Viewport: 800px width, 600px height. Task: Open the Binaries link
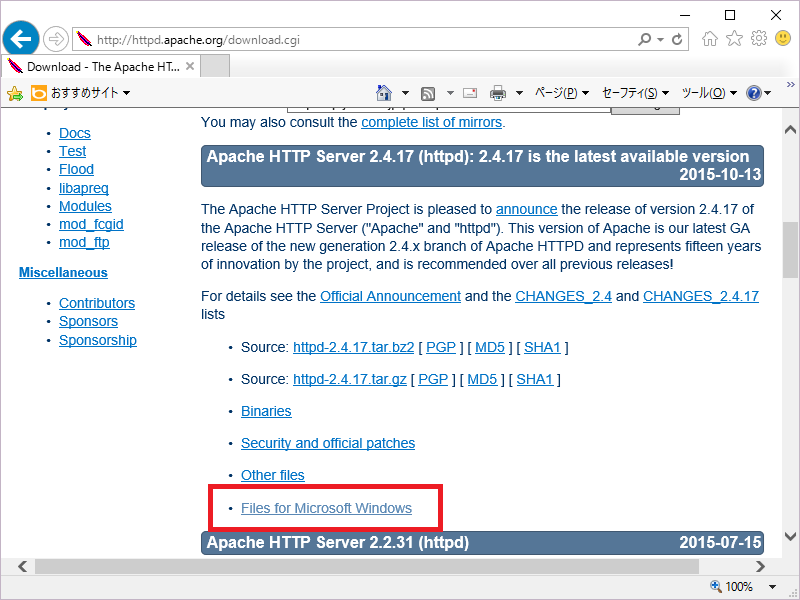coord(266,411)
